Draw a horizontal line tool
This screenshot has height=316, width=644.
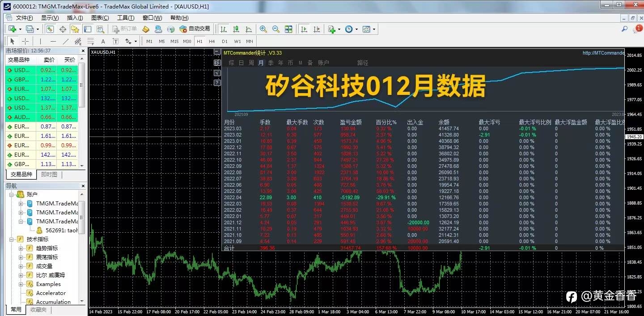53,41
